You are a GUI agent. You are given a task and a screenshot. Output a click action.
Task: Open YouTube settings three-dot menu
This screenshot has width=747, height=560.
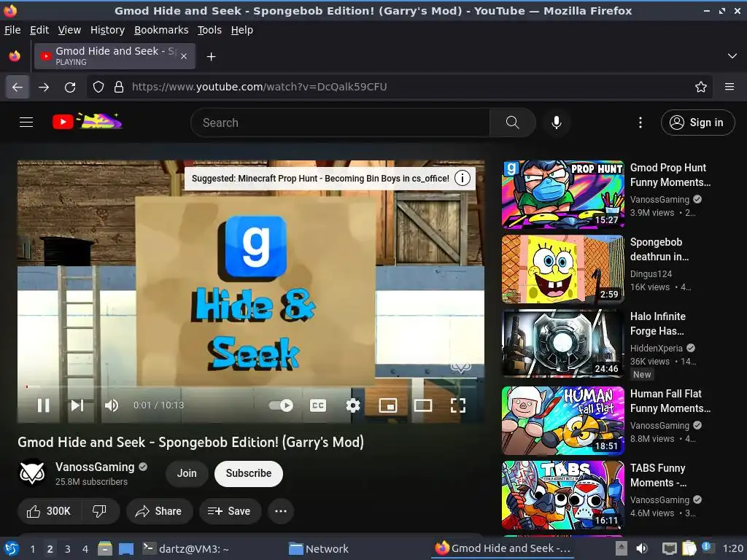coord(640,122)
